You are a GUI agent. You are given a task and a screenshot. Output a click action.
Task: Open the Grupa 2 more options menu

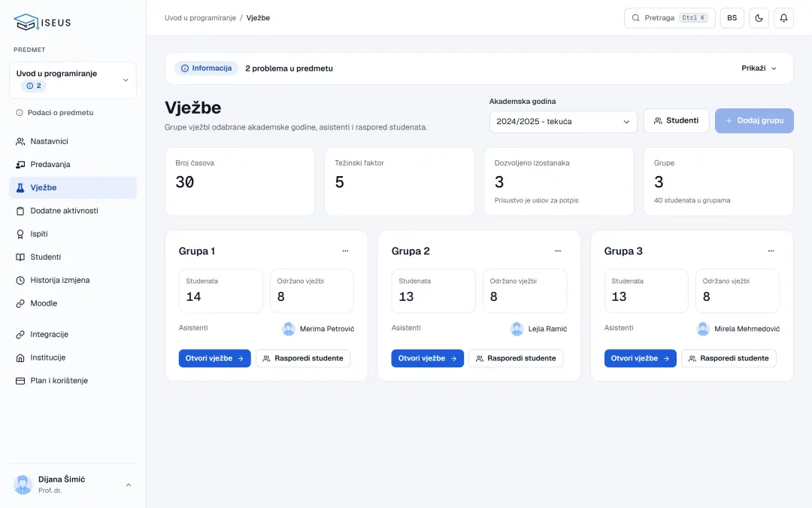point(558,251)
